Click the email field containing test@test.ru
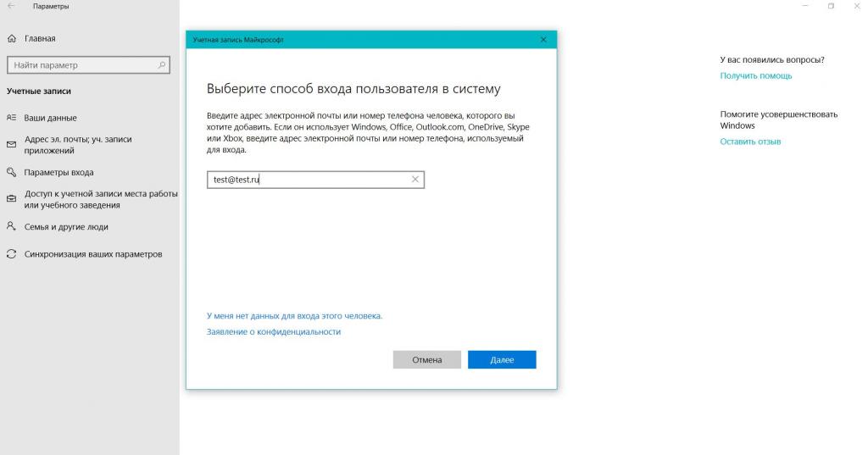 tap(315, 180)
